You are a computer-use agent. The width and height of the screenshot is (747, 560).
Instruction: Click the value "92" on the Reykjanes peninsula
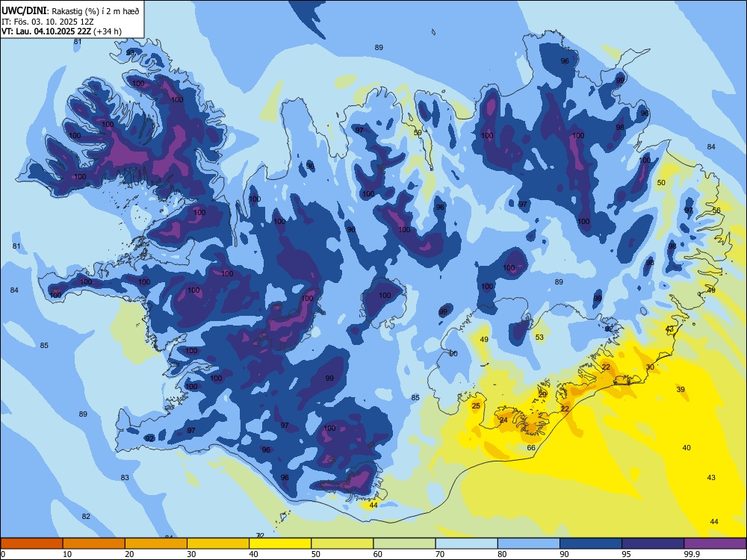point(149,438)
